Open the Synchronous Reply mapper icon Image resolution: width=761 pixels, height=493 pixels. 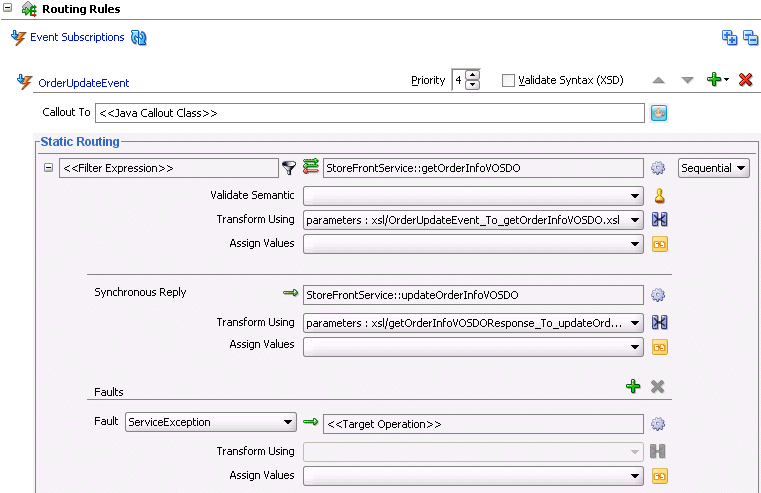(659, 322)
